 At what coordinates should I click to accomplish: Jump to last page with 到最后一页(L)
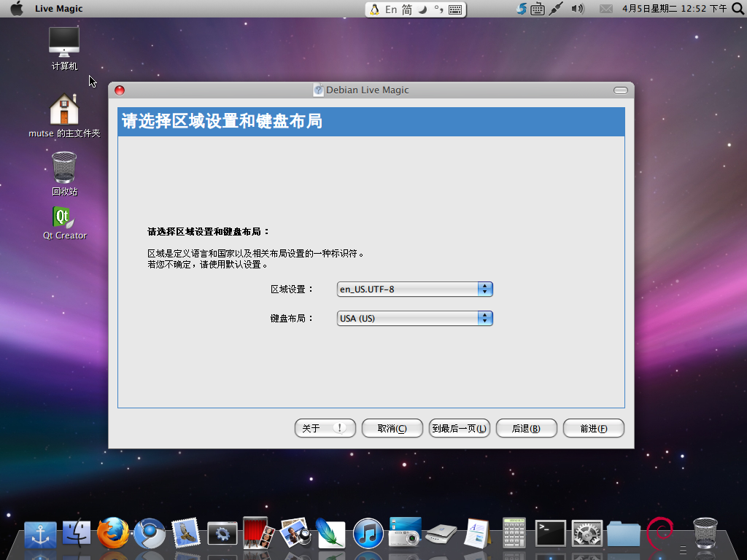[x=460, y=428]
